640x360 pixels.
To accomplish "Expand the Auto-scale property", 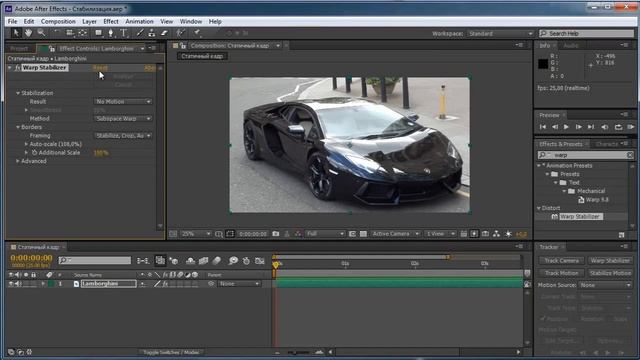I will click(x=26, y=144).
